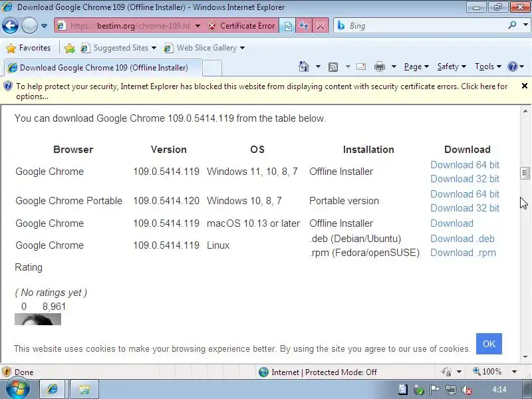The image size is (532, 399).
Task: Expand the zoom level dropdown arrow
Action: coord(514,372)
